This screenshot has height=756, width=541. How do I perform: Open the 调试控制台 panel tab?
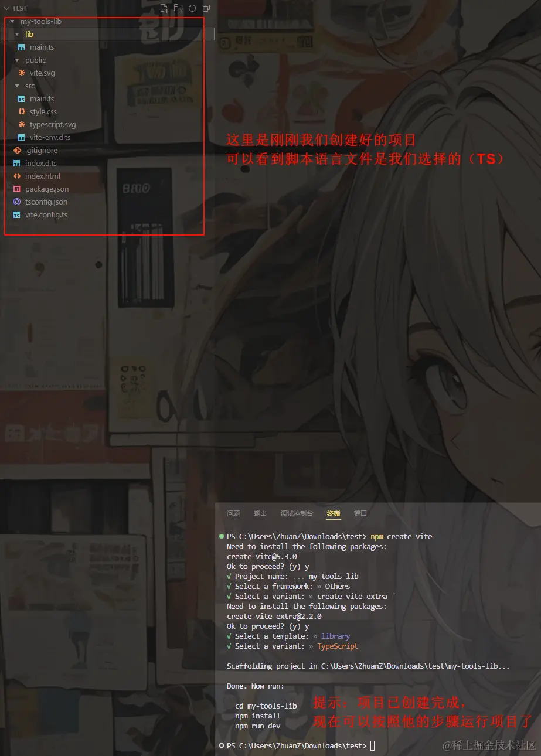(x=297, y=513)
